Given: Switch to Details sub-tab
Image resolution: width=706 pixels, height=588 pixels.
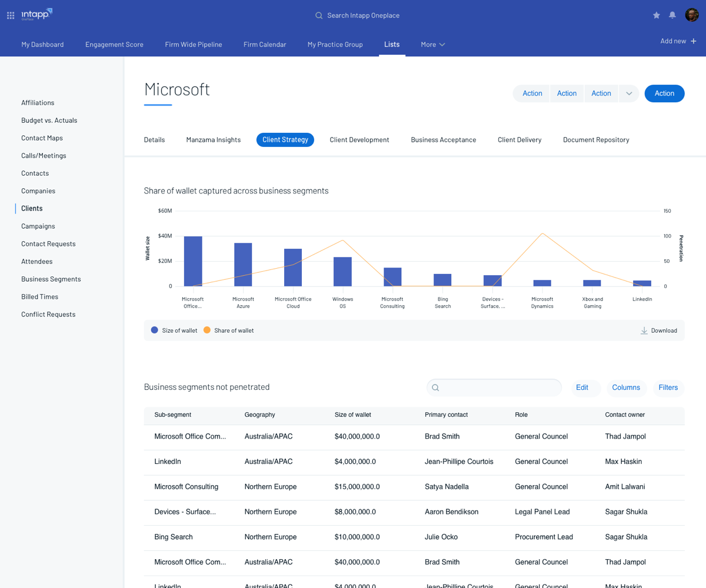Looking at the screenshot, I should pos(154,140).
